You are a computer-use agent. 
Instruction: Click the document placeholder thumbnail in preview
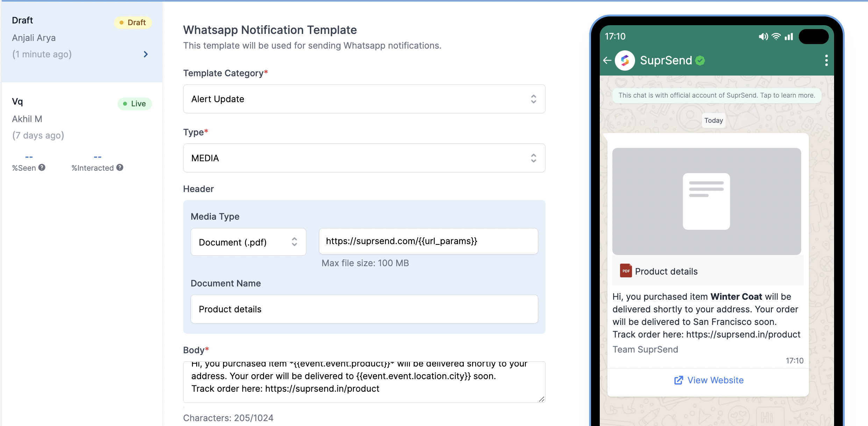(706, 201)
